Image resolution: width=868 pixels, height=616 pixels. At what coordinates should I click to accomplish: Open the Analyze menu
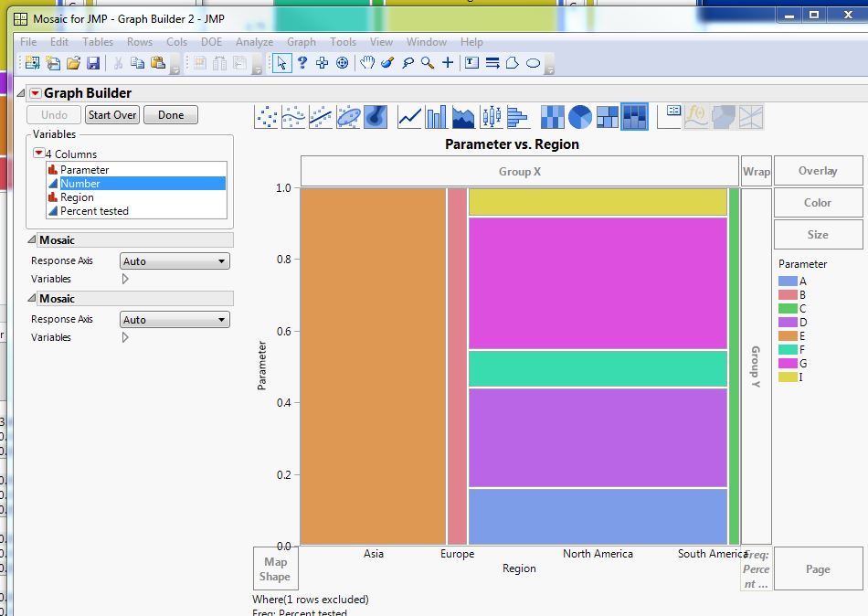(254, 42)
